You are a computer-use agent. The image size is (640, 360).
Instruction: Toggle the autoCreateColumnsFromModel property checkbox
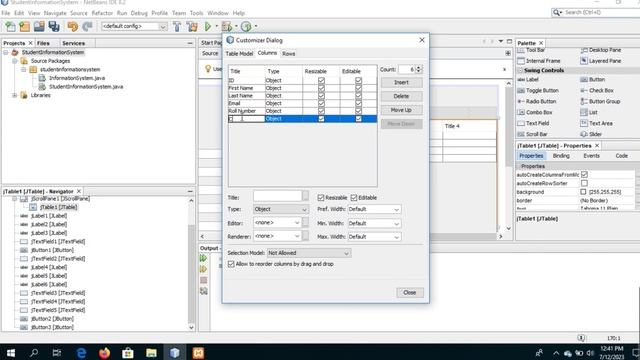click(584, 175)
